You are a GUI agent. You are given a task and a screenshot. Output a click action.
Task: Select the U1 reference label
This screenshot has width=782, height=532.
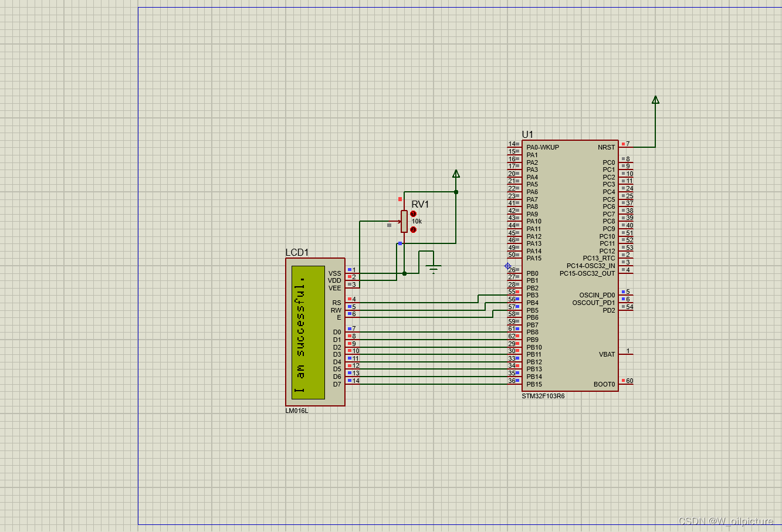click(x=527, y=134)
